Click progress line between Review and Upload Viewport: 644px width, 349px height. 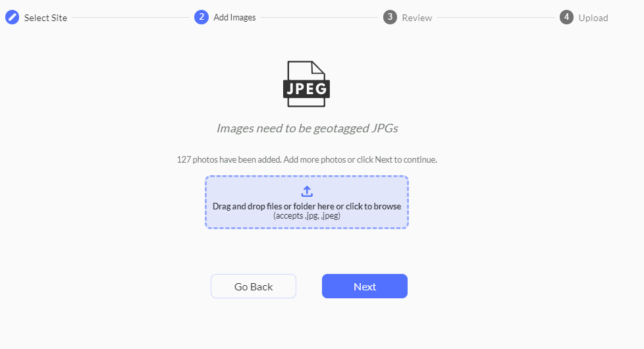click(496, 18)
